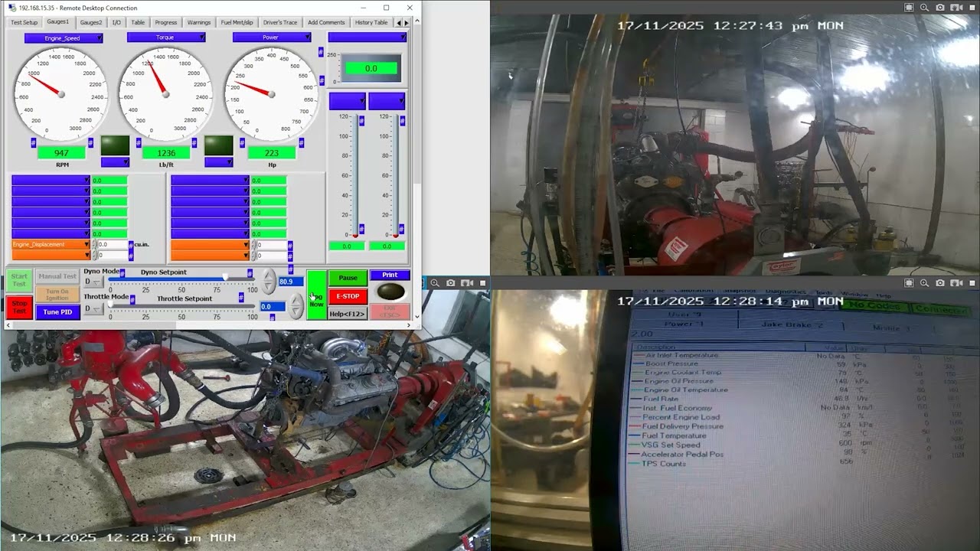Switch to the Gauges2 tab
This screenshot has width=980, height=551.
(90, 23)
